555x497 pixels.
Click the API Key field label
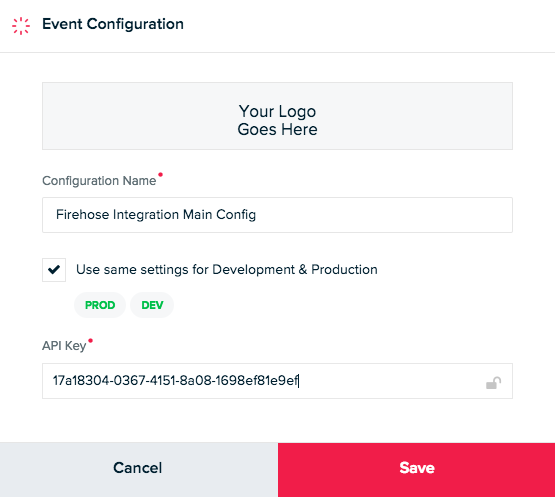pyautogui.click(x=64, y=345)
